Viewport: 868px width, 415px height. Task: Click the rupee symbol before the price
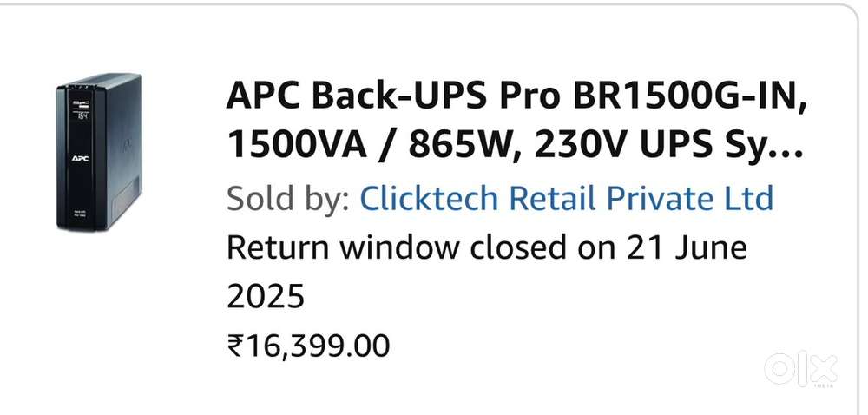[235, 346]
